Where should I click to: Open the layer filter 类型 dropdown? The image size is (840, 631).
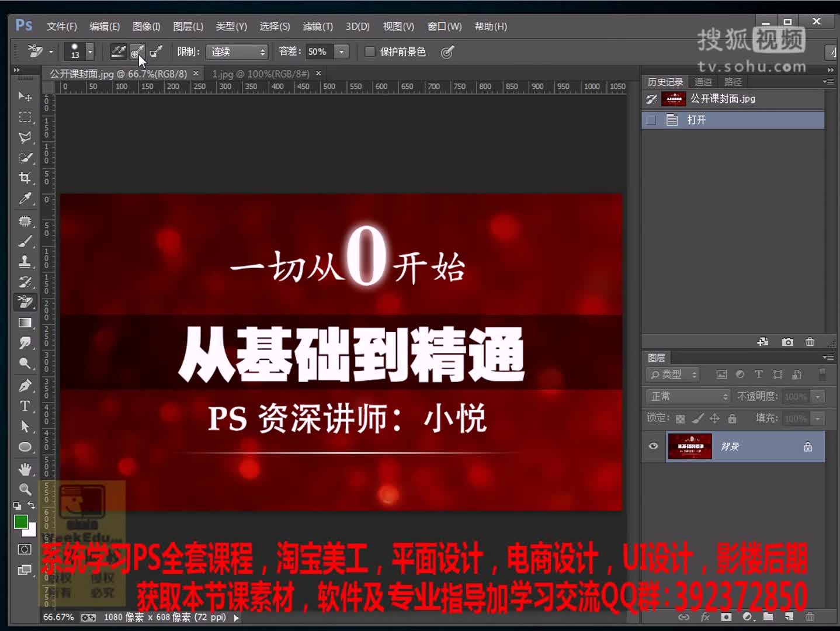point(673,375)
